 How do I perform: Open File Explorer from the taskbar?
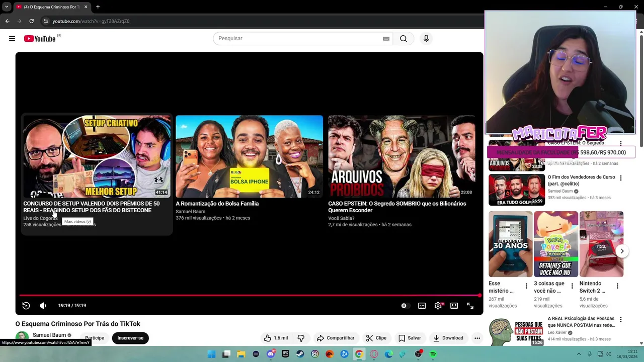tap(241, 354)
